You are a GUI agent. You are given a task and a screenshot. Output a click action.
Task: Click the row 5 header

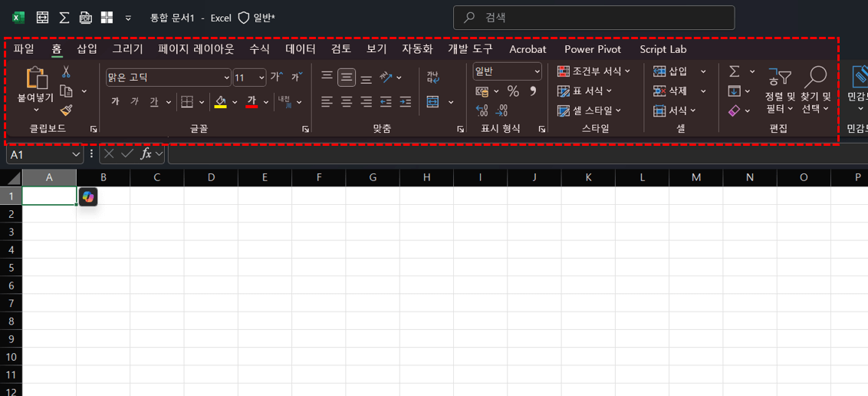11,268
